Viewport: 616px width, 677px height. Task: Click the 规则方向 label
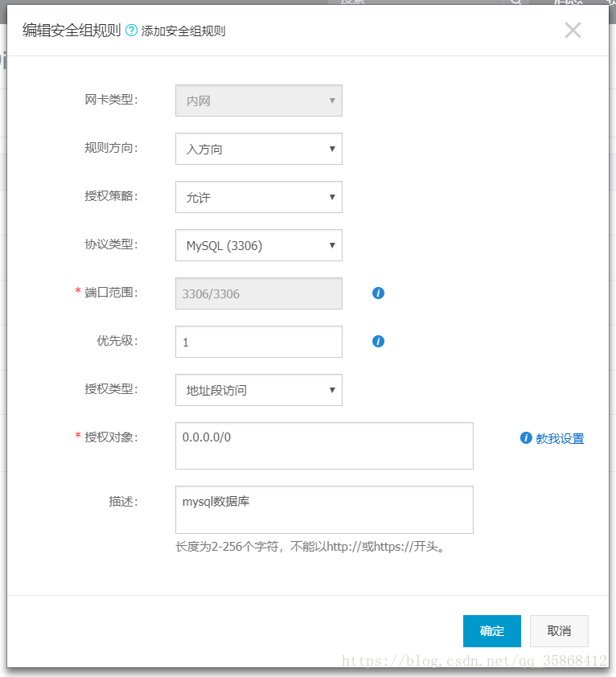(111, 148)
